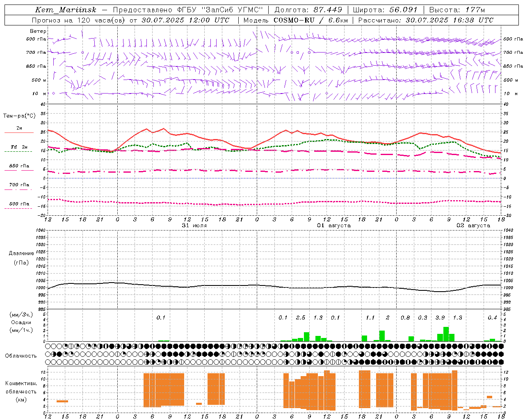
Task: Click the (км) unit under convective cloudiness
Action: coord(21,399)
